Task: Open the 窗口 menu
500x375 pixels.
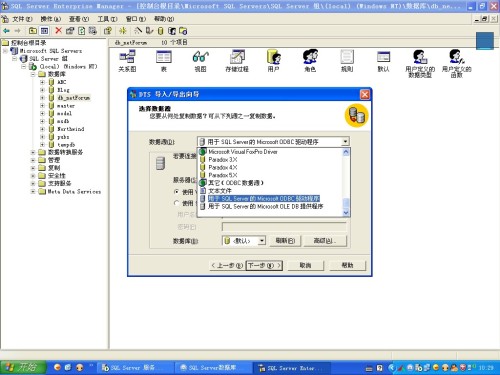Action: click(x=136, y=19)
